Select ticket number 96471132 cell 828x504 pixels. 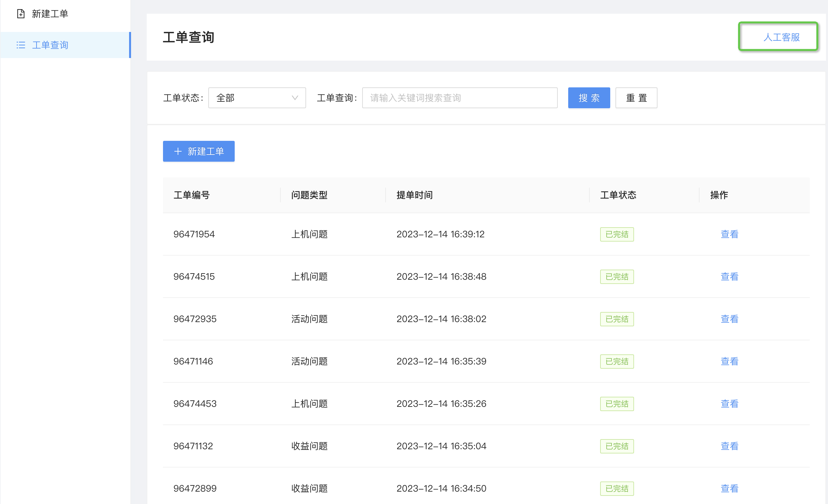tap(193, 446)
